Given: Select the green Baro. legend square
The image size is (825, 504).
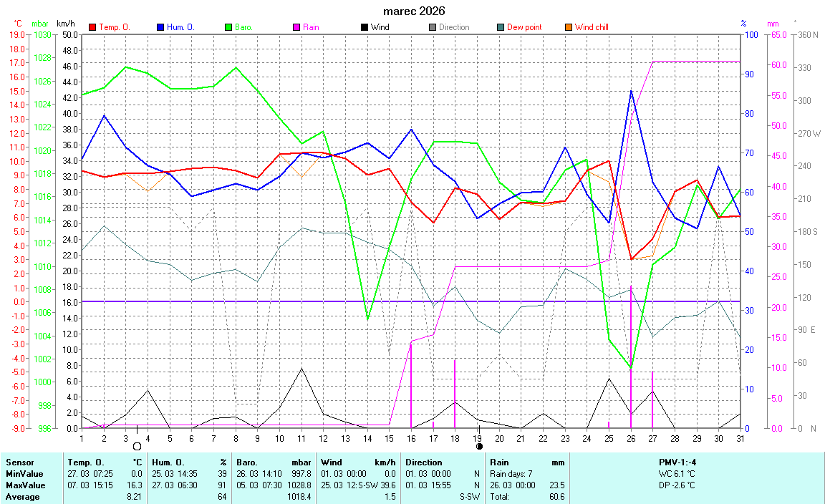Looking at the screenshot, I should [x=228, y=27].
